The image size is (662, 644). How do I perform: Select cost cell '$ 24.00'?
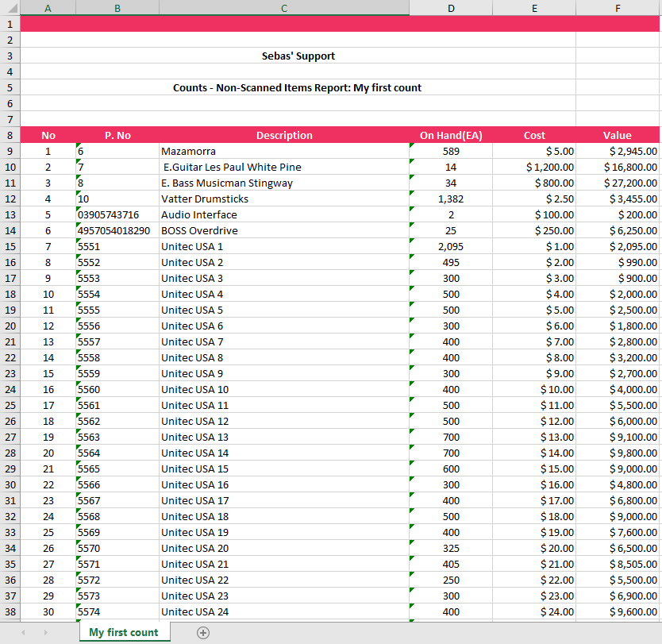(534, 612)
